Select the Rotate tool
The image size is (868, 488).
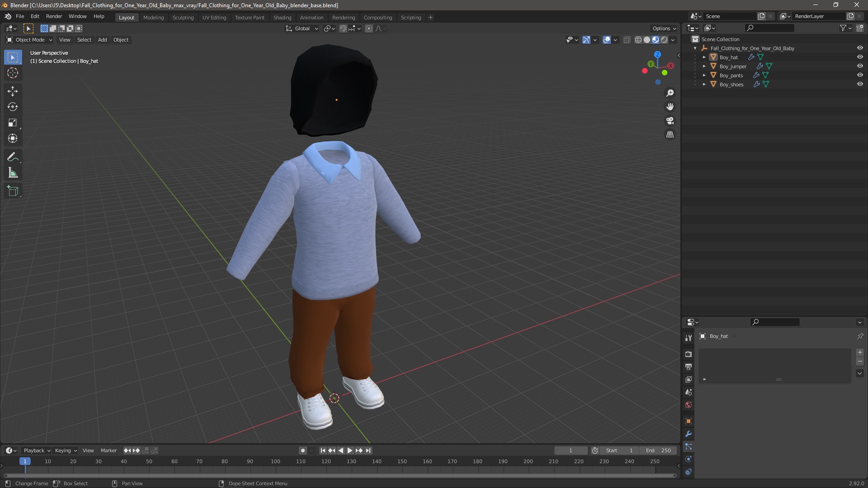pos(13,107)
